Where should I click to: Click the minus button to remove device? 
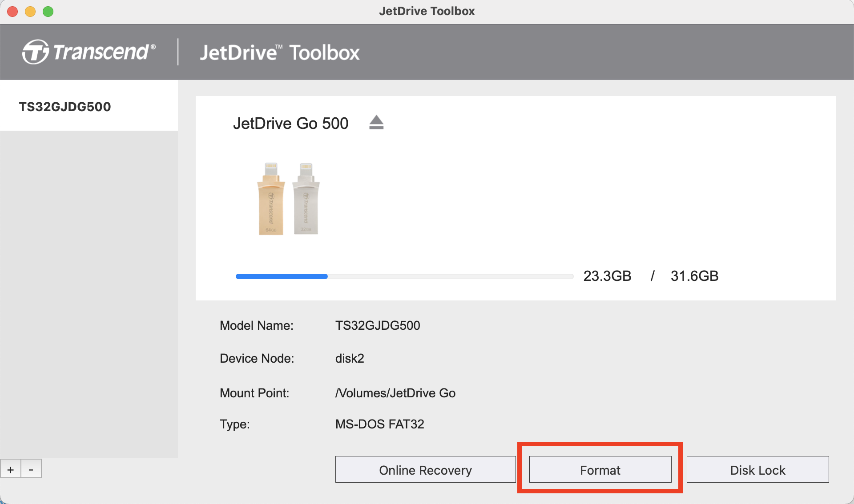click(31, 469)
